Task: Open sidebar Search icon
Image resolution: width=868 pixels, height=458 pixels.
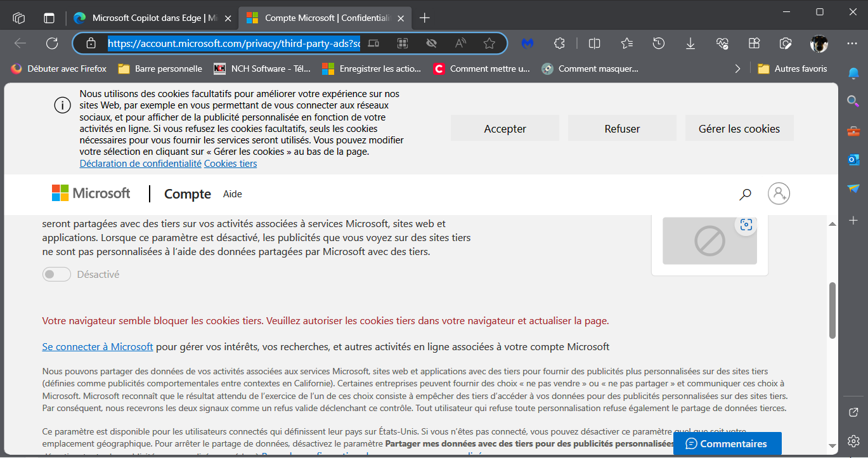Action: click(x=853, y=101)
